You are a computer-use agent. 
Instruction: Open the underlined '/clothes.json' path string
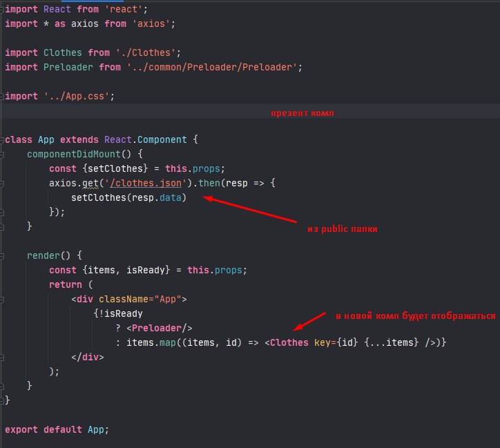coord(146,183)
